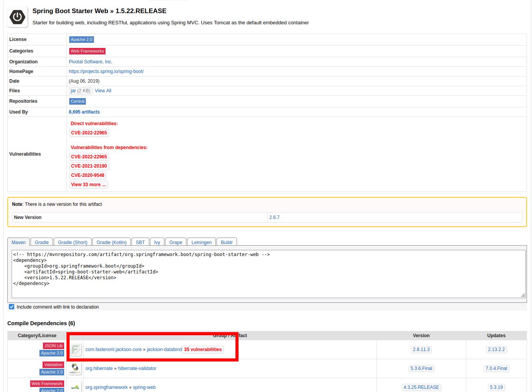Open spring-web update 5.3.19
This screenshot has width=532, height=392.
click(496, 387)
